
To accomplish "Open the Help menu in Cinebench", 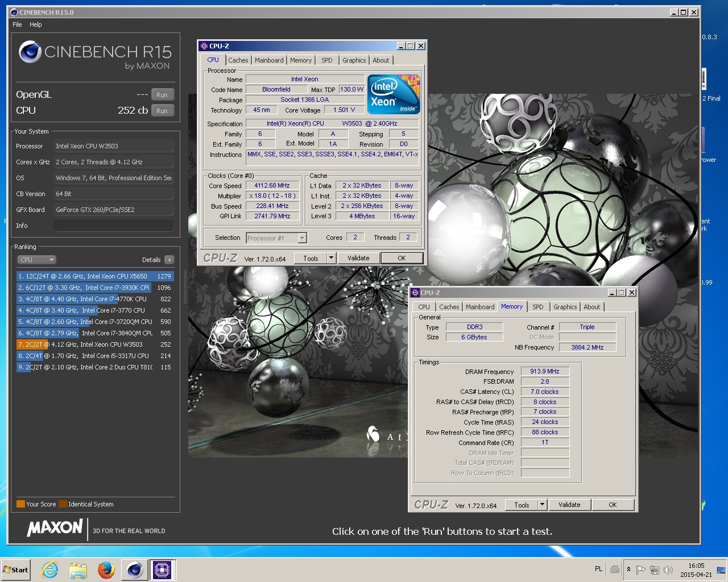I will click(36, 24).
